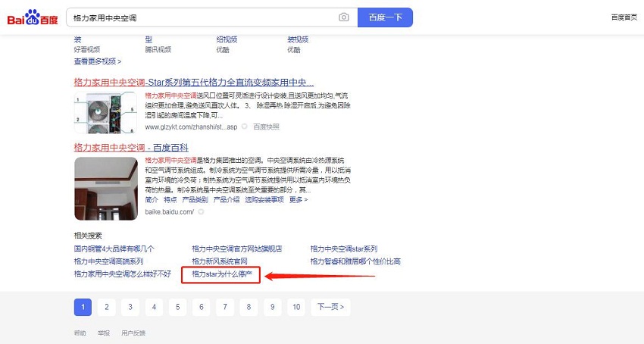Go to results page 7

225,307
